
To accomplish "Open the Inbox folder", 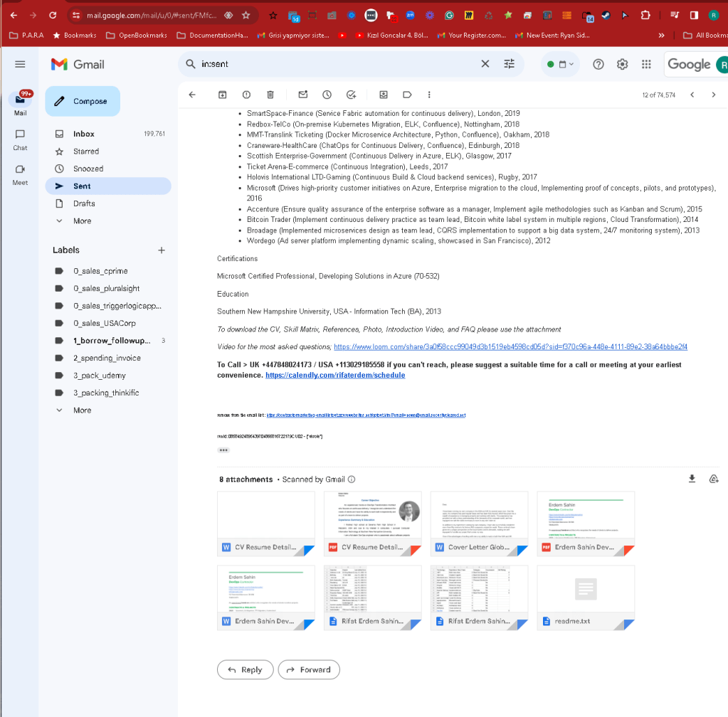I will 108,134.
